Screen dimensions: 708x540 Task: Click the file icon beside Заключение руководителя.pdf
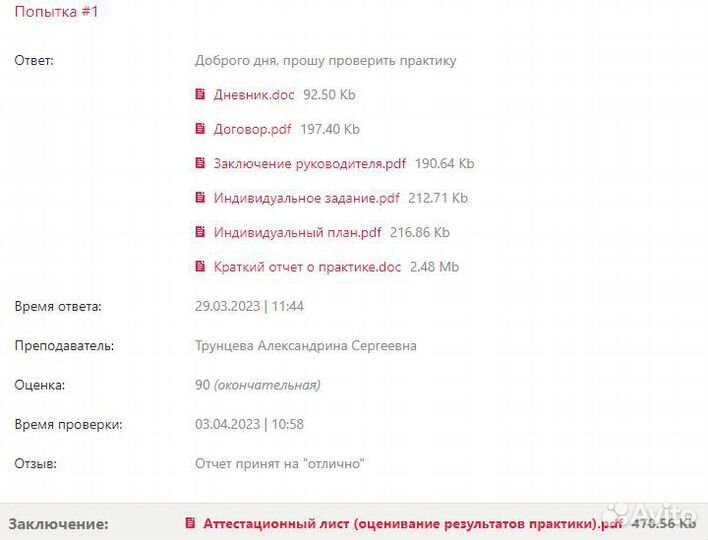pos(200,163)
